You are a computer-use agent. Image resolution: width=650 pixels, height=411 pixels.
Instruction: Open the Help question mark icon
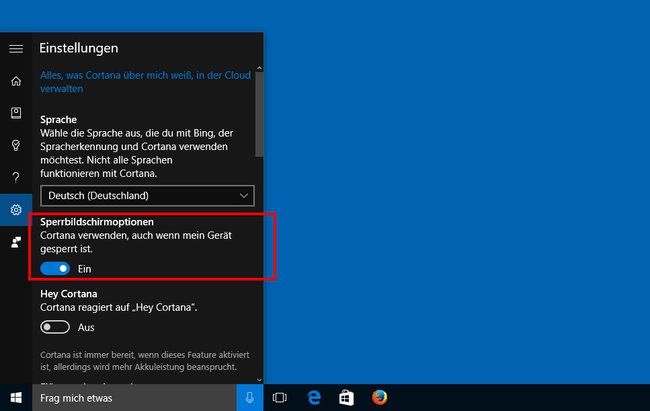[x=16, y=178]
